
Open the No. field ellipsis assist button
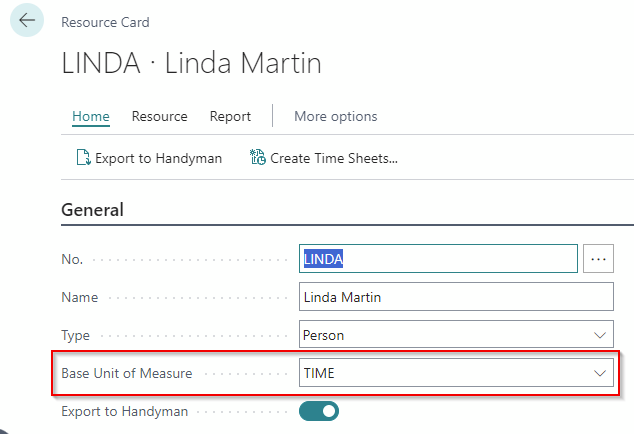coord(598,258)
